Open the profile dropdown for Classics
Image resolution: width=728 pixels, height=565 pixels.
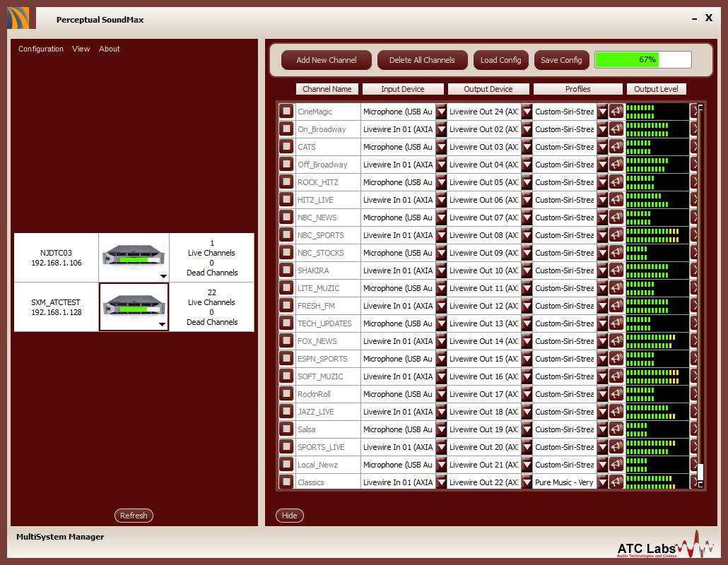point(602,482)
